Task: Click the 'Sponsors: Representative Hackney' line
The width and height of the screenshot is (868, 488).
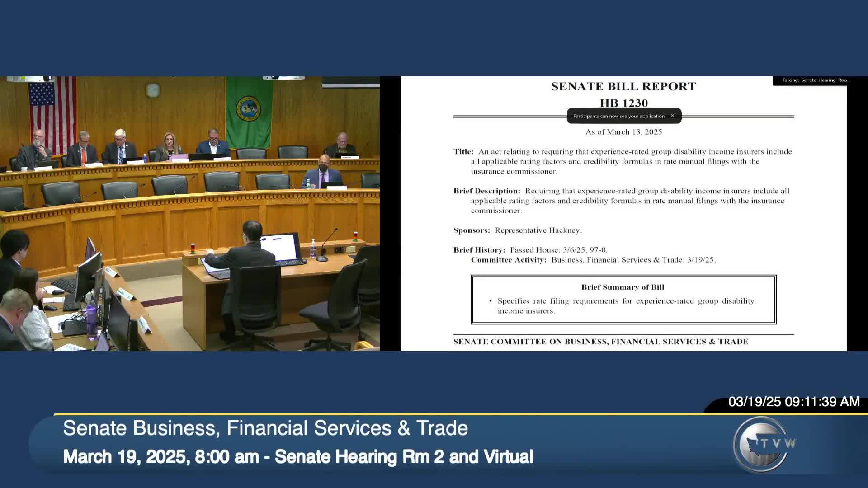Action: pos(517,230)
